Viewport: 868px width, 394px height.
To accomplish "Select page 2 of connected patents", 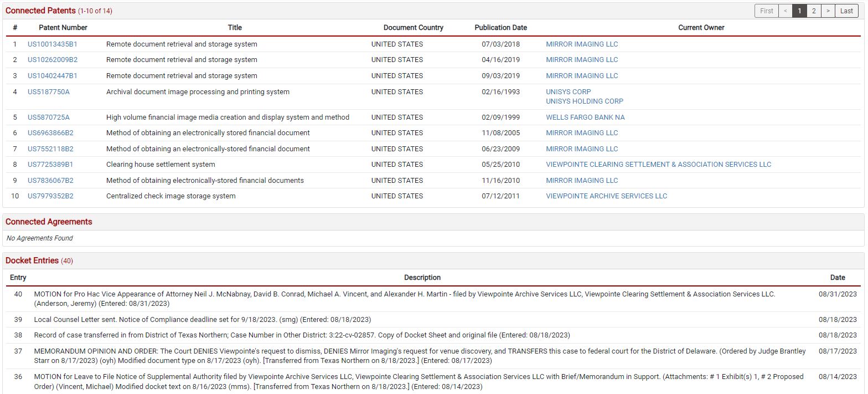I will click(x=814, y=11).
